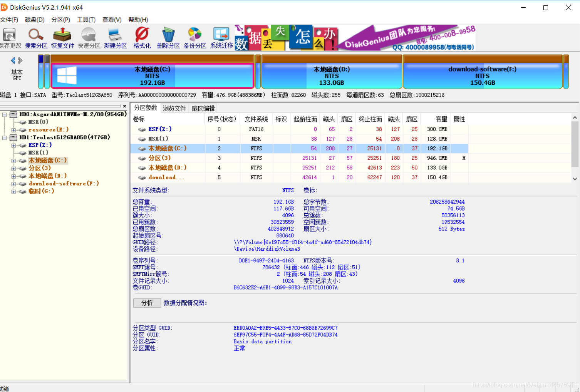Image resolution: width=580 pixels, height=392 pixels.
Task: Open the 恢复文件 file recovery tool
Action: [62, 37]
